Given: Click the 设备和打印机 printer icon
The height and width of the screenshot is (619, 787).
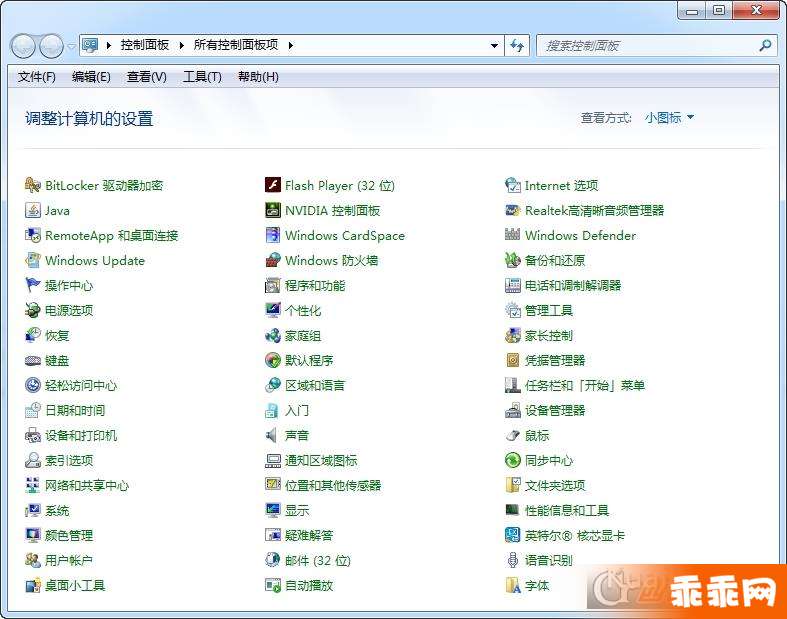Looking at the screenshot, I should 33,435.
